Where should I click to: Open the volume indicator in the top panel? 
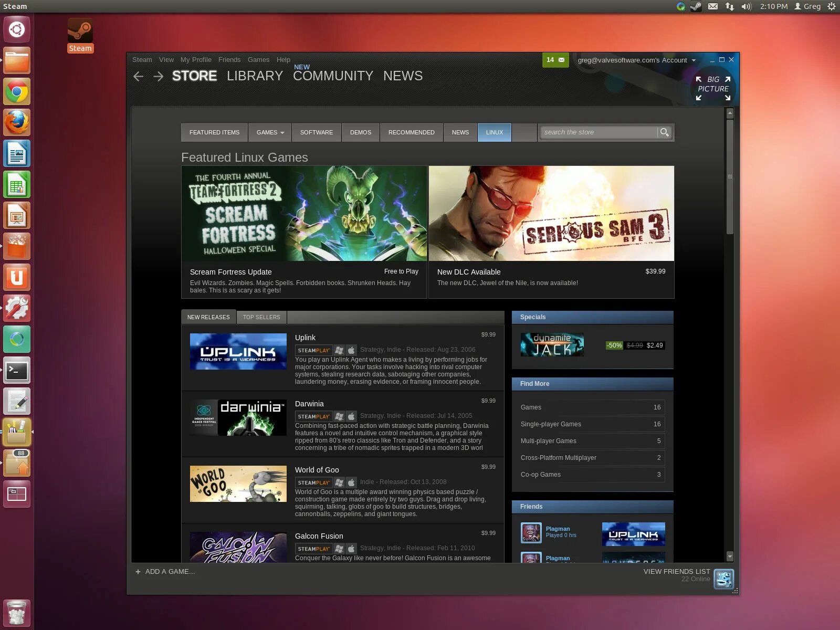[x=745, y=7]
